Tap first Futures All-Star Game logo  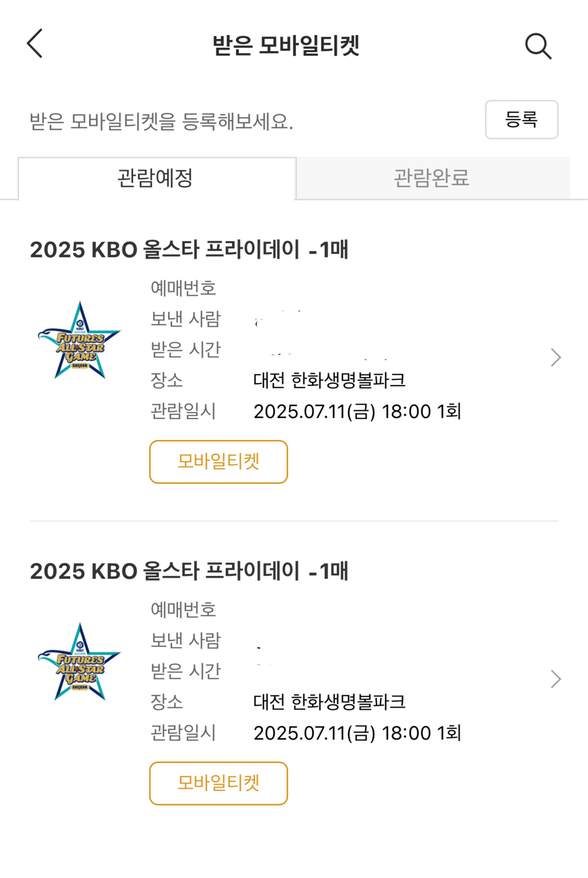[79, 340]
